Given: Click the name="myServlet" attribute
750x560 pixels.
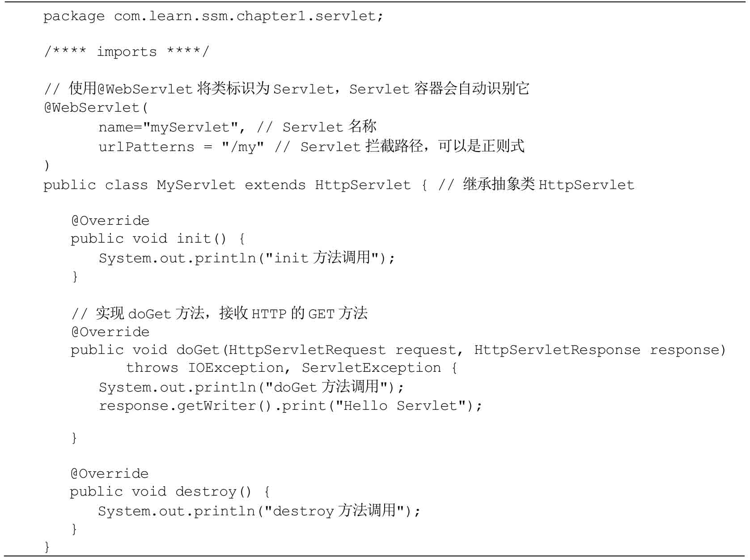Looking at the screenshot, I should coord(169,128).
